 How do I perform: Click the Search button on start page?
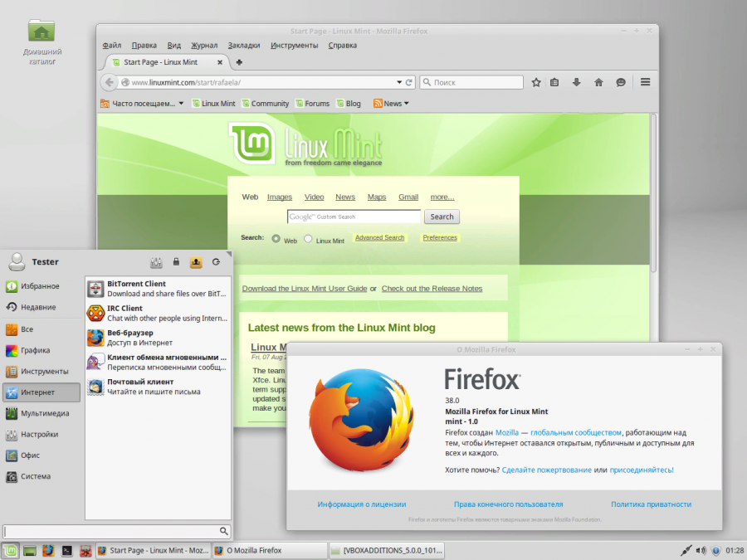point(442,217)
